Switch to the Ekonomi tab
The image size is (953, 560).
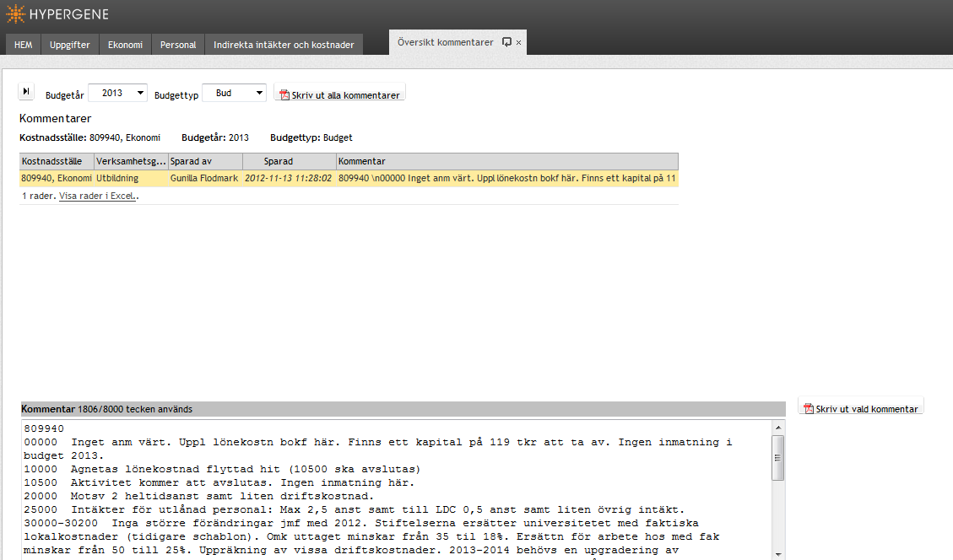point(125,45)
